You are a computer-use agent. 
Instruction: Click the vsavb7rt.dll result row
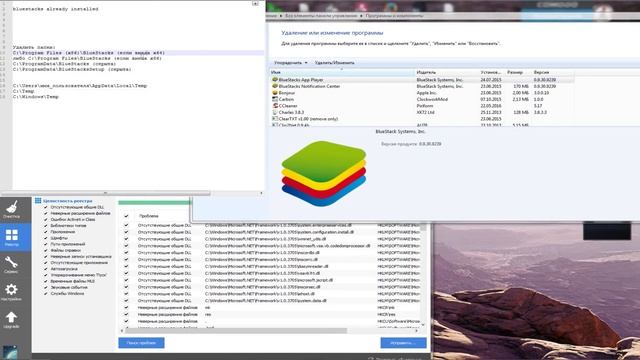tap(271, 273)
